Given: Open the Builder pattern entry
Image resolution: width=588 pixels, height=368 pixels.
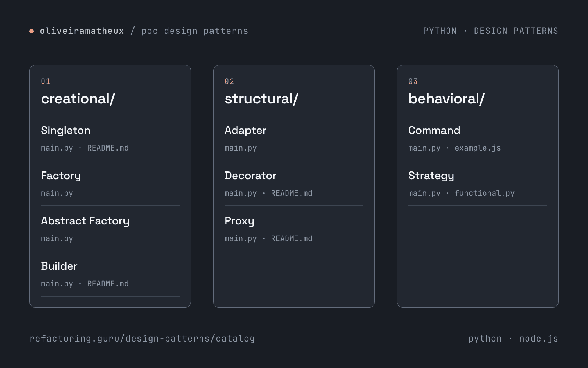Looking at the screenshot, I should coord(59,266).
